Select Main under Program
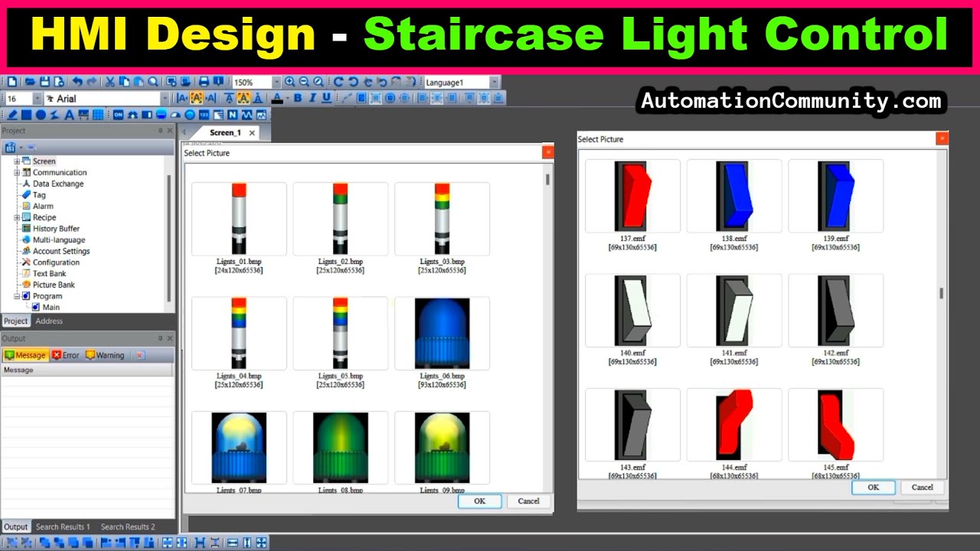The image size is (980, 551). click(51, 307)
